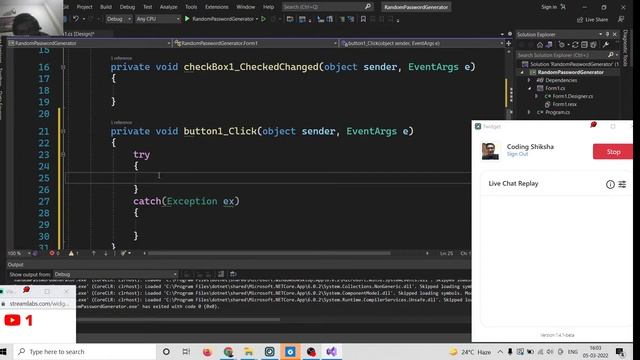This screenshot has width=640, height=360.
Task: Click Start Without Debugging outline arrow
Action: [x=263, y=19]
